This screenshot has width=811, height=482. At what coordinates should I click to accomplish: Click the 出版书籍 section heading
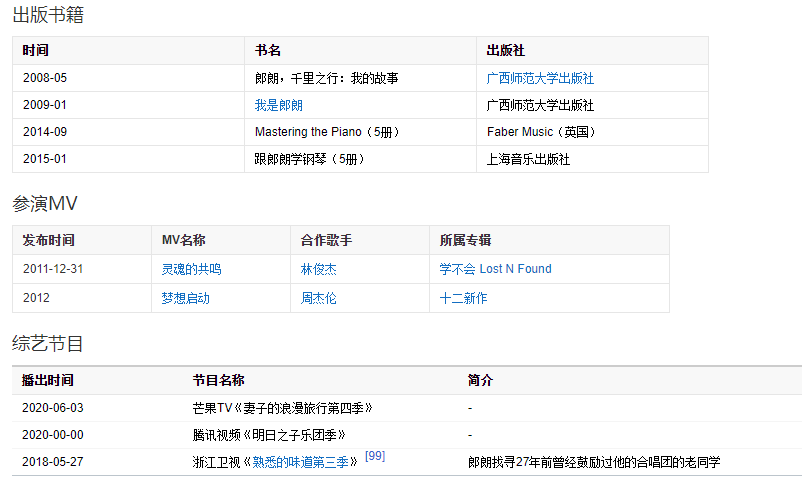[47, 15]
